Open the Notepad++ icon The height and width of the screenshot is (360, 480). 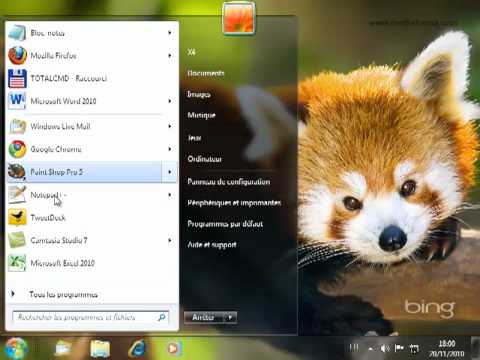(x=17, y=195)
